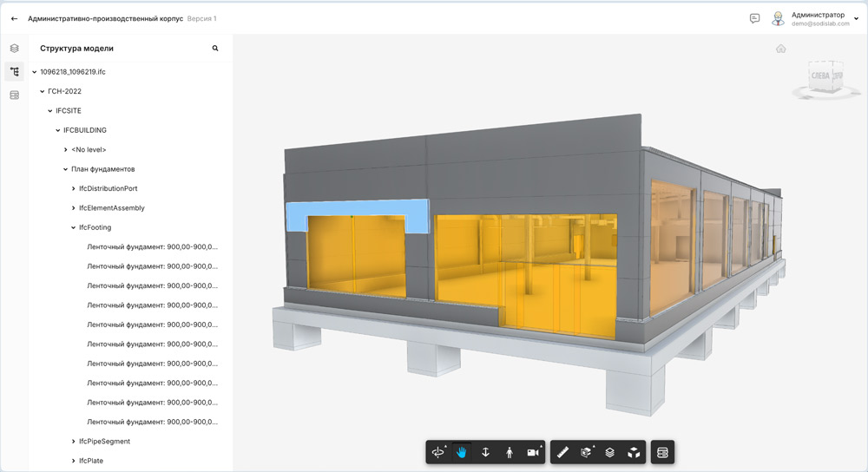Select the ГСН-2022 label
Image resolution: width=868 pixels, height=472 pixels.
[64, 91]
